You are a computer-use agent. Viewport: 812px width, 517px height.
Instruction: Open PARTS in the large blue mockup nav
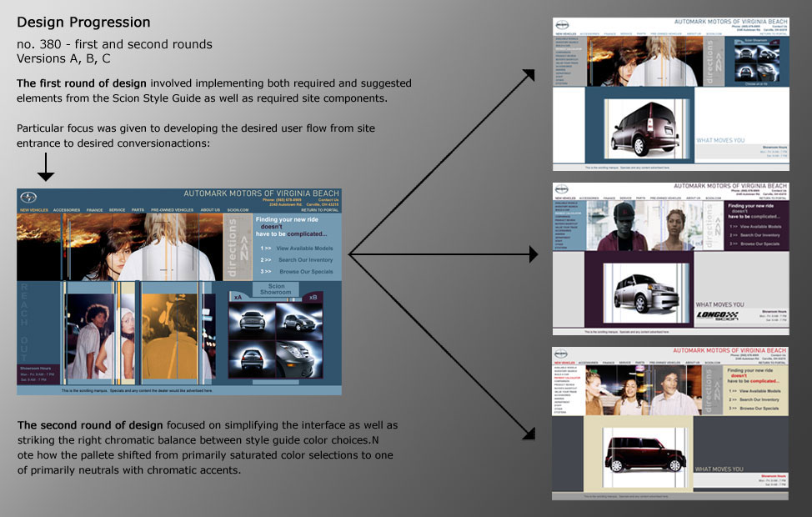pyautogui.click(x=138, y=210)
